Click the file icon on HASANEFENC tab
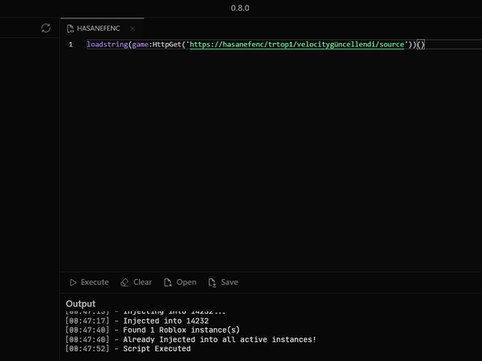 click(x=70, y=29)
